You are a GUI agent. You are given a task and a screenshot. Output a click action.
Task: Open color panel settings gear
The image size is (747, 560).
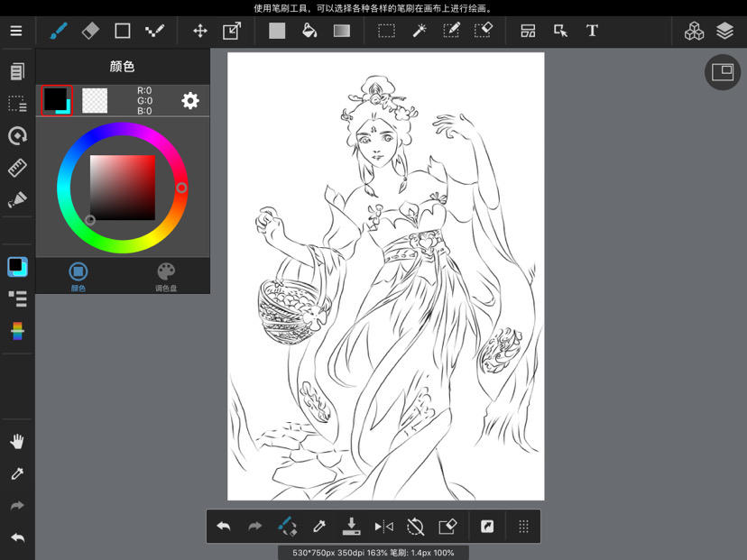pyautogui.click(x=190, y=100)
